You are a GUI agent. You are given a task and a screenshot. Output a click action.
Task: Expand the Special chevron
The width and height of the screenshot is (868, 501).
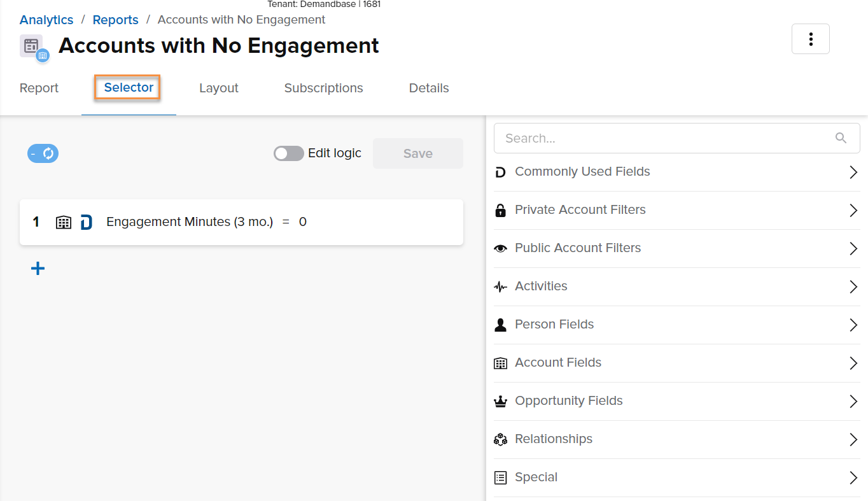[x=853, y=477]
